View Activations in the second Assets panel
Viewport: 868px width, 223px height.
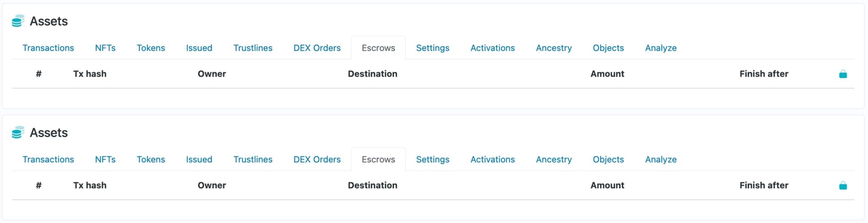[x=492, y=160]
